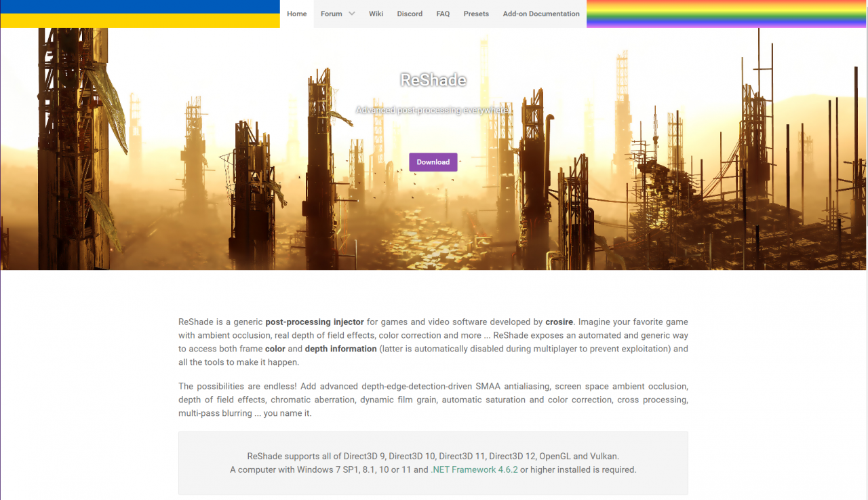Screen dimensions: 868x500
Task: Click the bold "post-processing injector" text
Action: [x=315, y=322]
